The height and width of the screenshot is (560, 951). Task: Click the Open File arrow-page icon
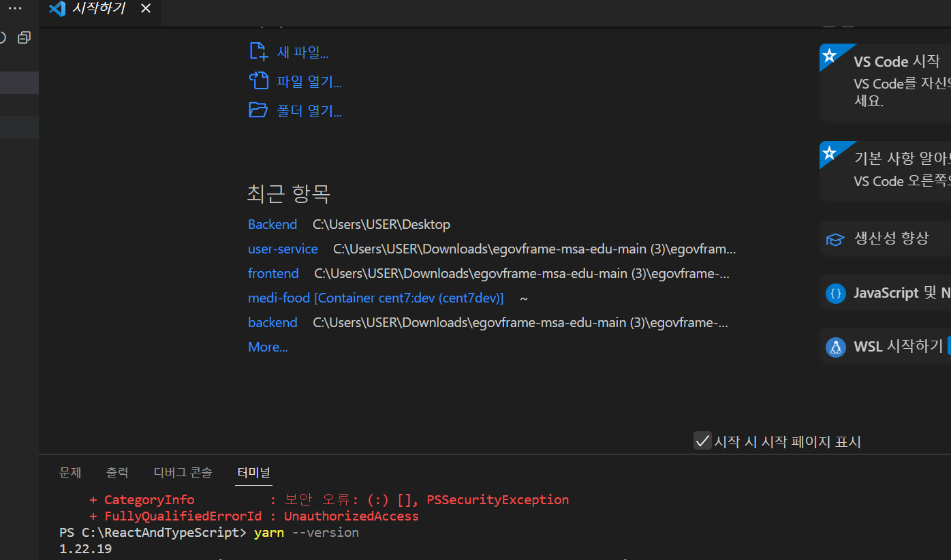[x=258, y=81]
